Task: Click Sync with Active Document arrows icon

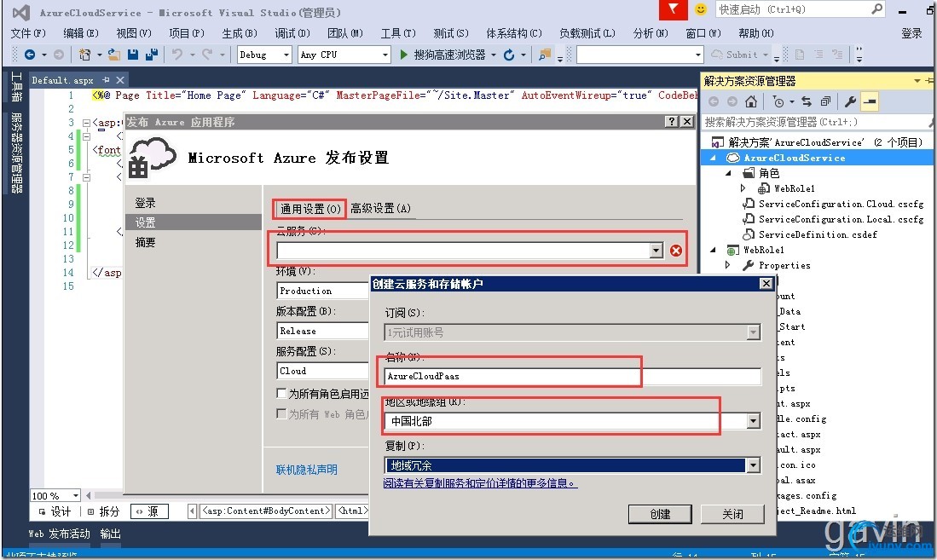Action: tap(807, 101)
